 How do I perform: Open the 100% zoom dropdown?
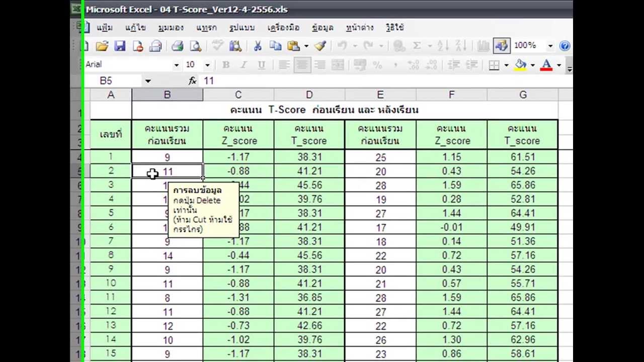pos(550,46)
